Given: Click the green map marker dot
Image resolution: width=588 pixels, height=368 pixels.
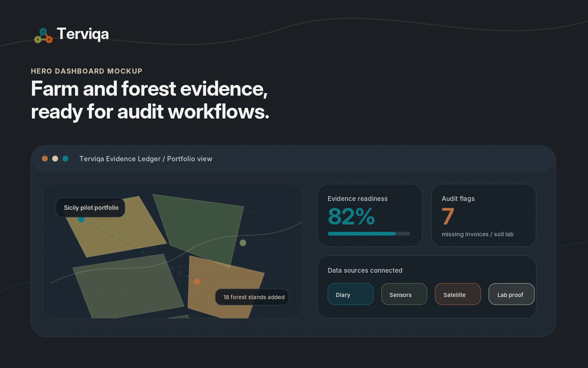Looking at the screenshot, I should pos(243,243).
